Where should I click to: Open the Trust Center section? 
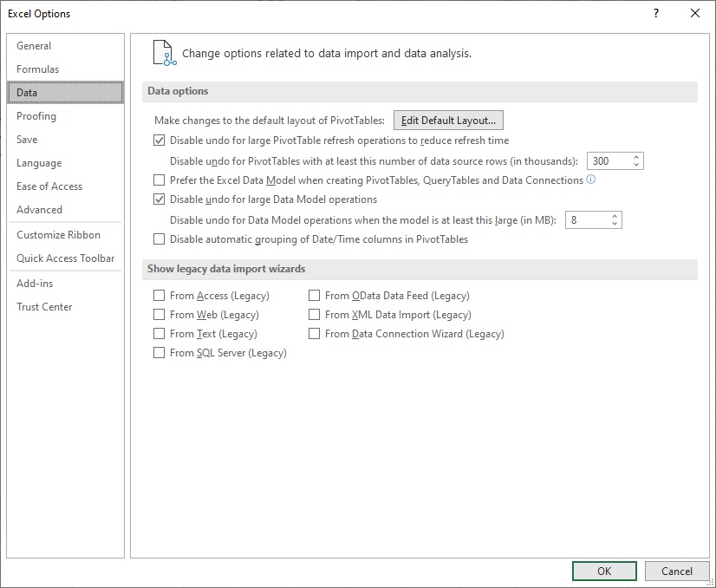click(44, 306)
